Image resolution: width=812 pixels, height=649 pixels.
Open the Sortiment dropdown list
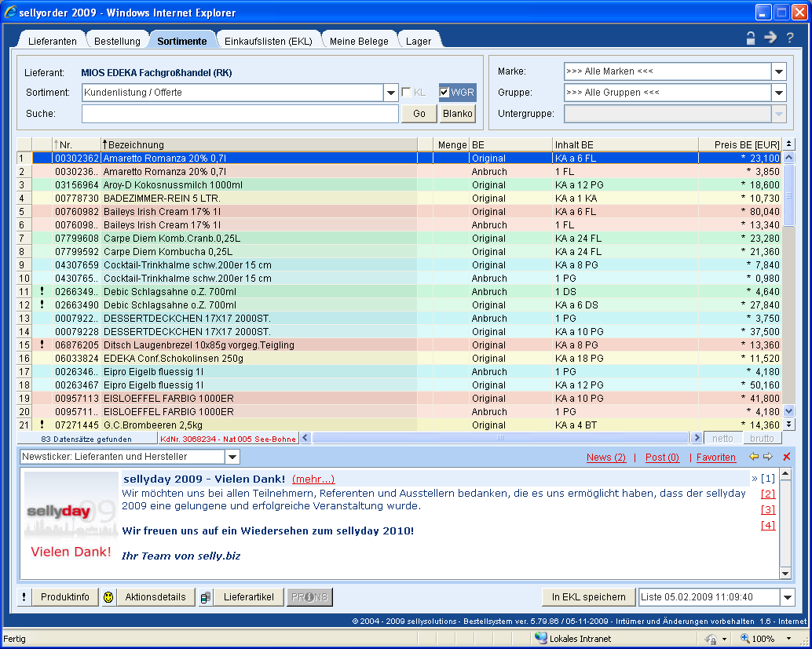391,93
